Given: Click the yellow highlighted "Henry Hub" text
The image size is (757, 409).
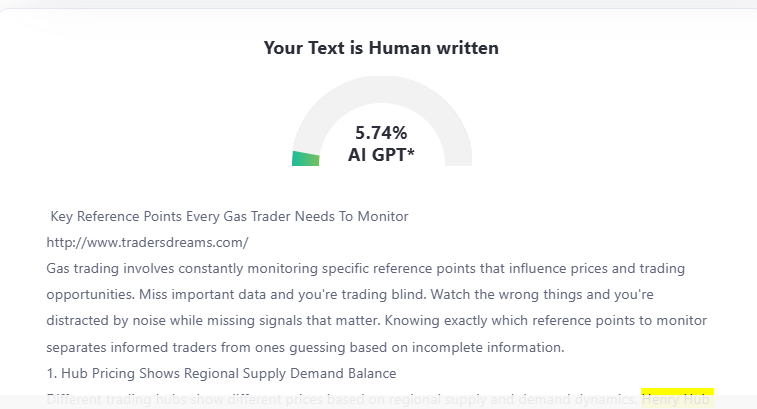Looking at the screenshot, I should (677, 399).
